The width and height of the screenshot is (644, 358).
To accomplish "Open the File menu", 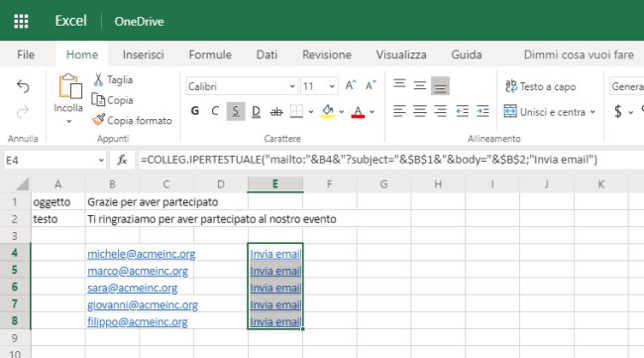I will (26, 55).
